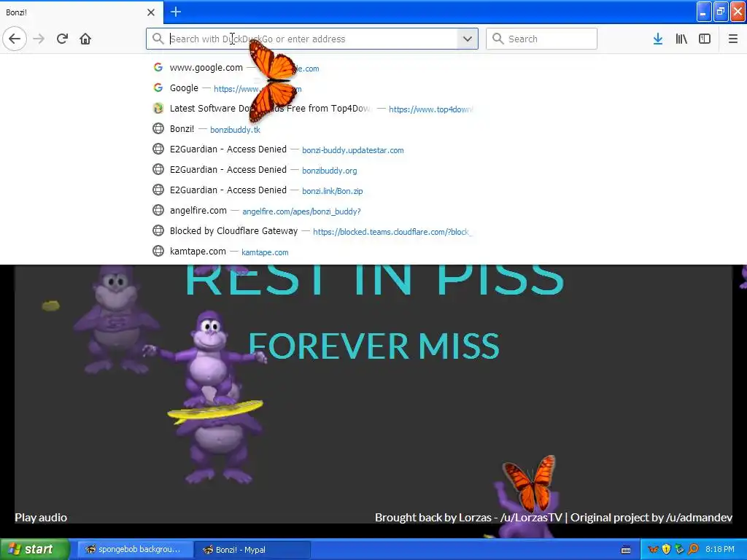Image resolution: width=747 pixels, height=560 pixels.
Task: Click the globe icon beside kamtape.com
Action: coord(158,251)
